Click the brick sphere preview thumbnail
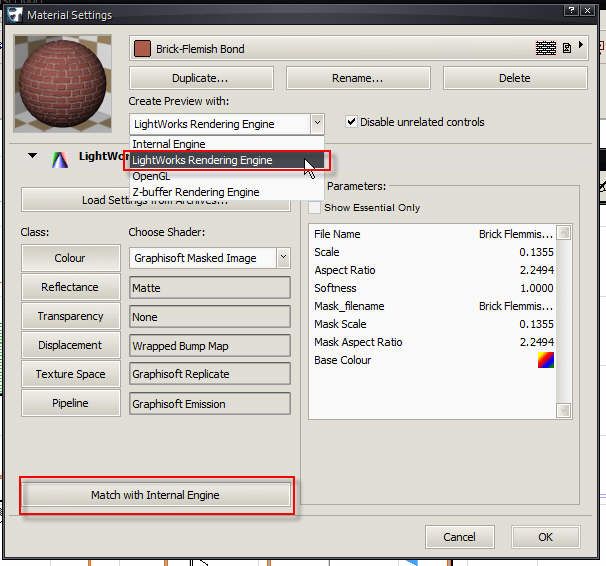 point(63,83)
